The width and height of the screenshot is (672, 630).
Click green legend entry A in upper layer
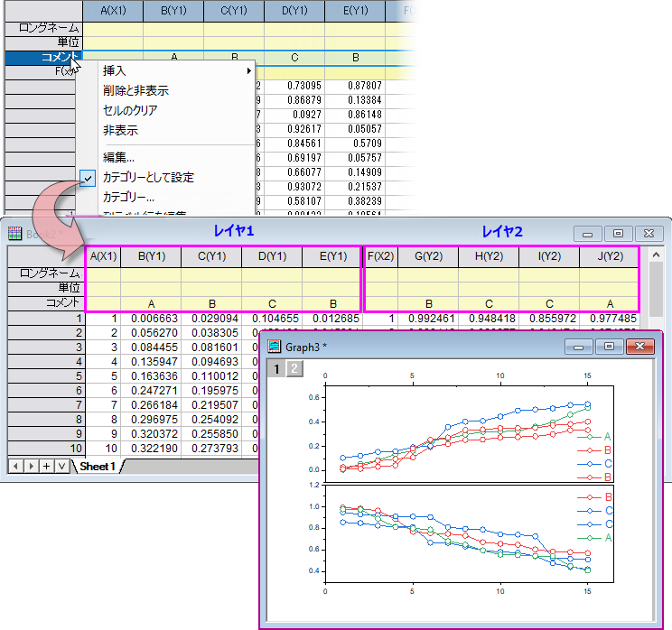point(595,437)
